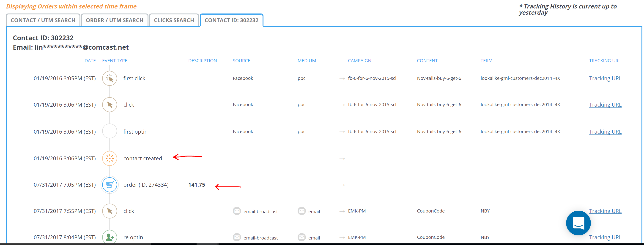Viewport: 644px width, 245px height.
Task: Click the shopping cart order icon
Action: tap(110, 185)
